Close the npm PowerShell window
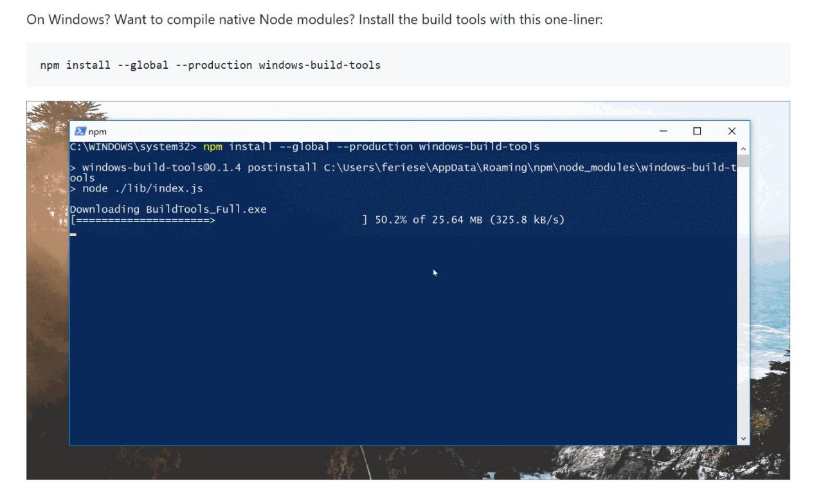 point(732,131)
